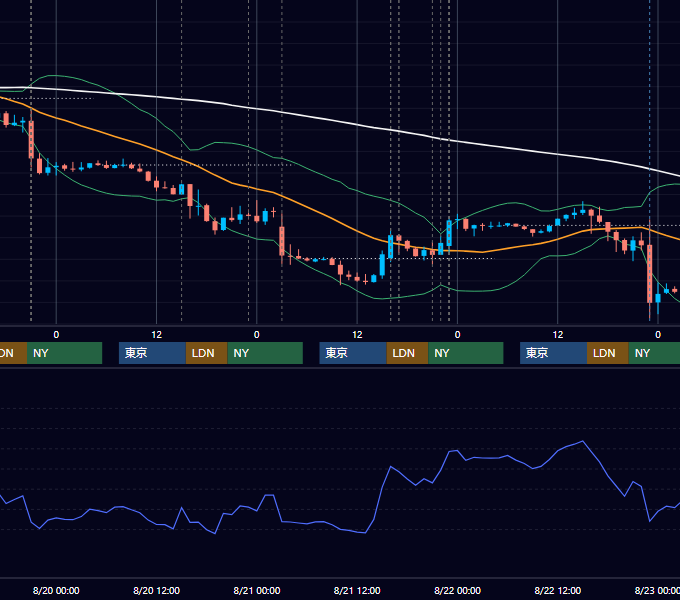
Task: Select the 東京 session block before 8/21 12:00
Action: coord(353,353)
